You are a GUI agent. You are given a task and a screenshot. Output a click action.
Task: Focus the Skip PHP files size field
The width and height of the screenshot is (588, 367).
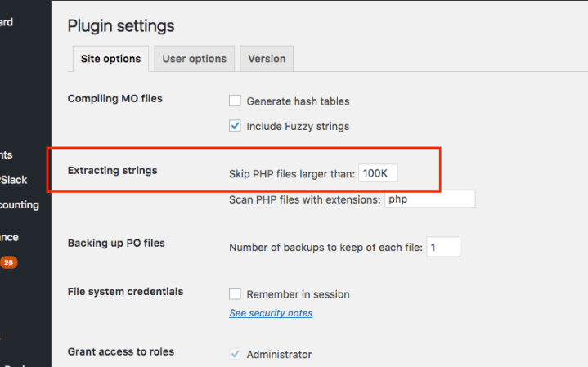[x=378, y=173]
